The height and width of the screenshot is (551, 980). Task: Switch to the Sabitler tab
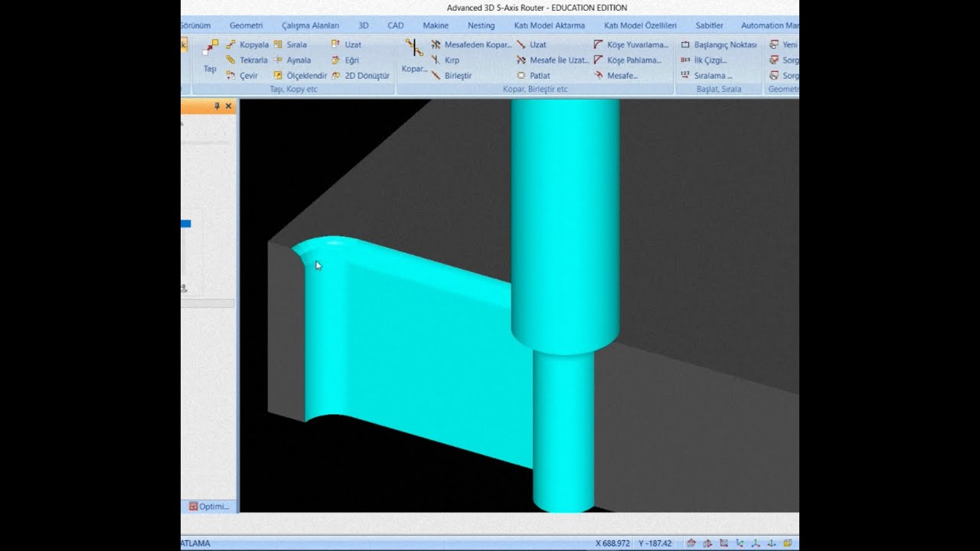[x=709, y=25]
